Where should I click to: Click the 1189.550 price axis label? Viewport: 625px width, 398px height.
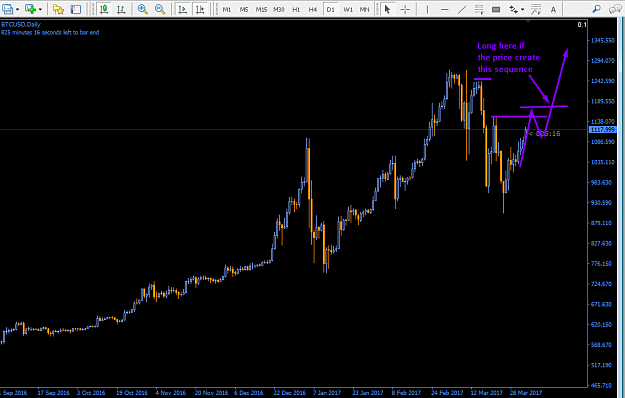(x=603, y=101)
